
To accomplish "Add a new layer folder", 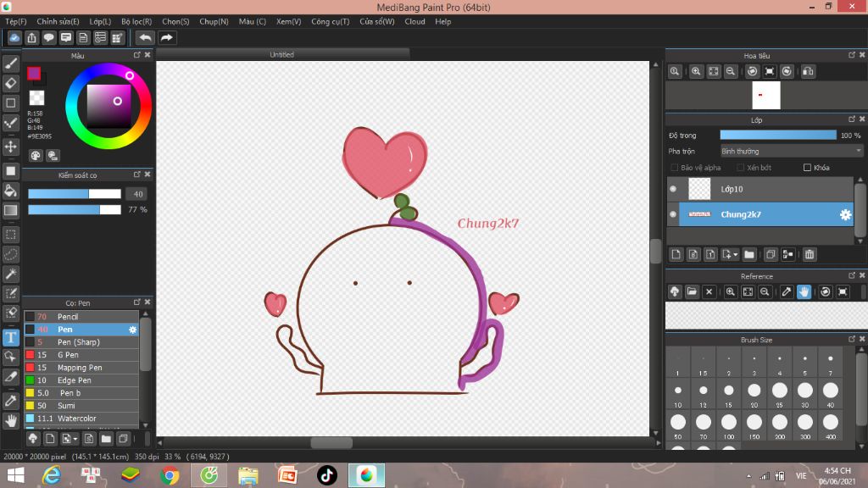I will point(749,254).
